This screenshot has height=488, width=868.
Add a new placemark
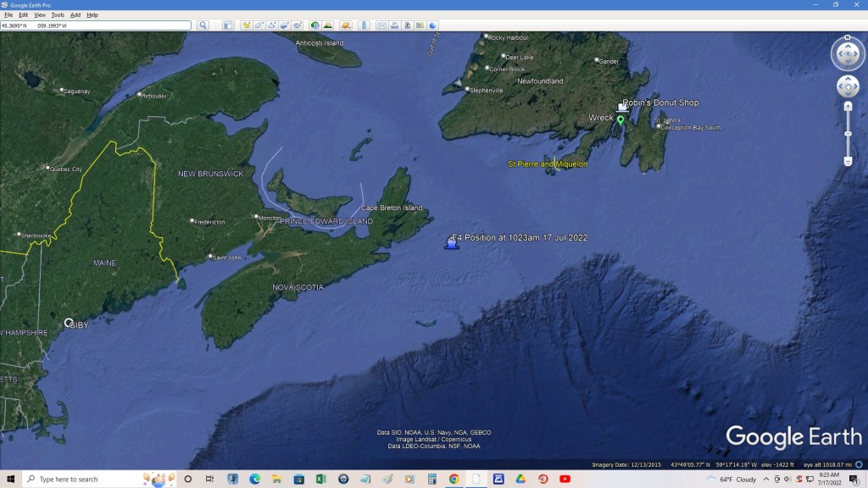point(247,25)
